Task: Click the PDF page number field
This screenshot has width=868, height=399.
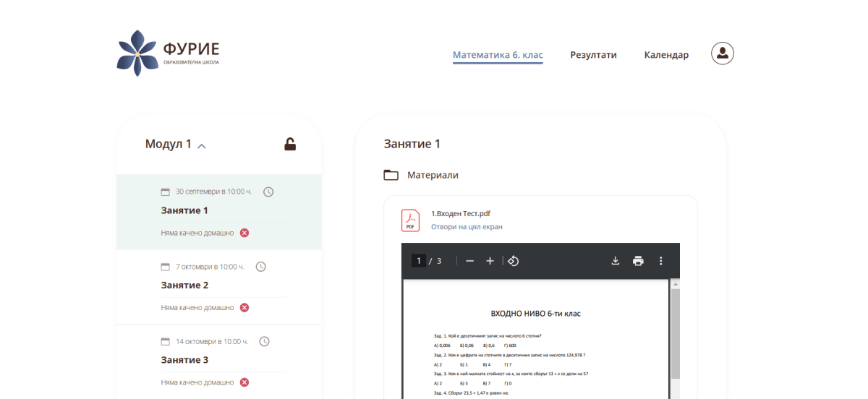Action: point(418,261)
